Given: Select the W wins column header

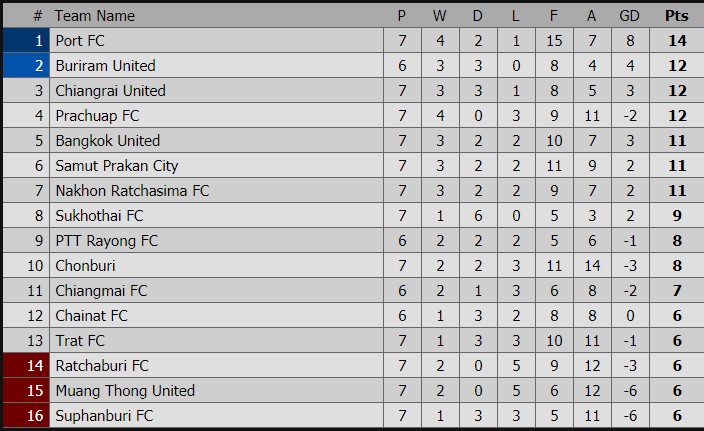Looking at the screenshot, I should click(440, 16).
